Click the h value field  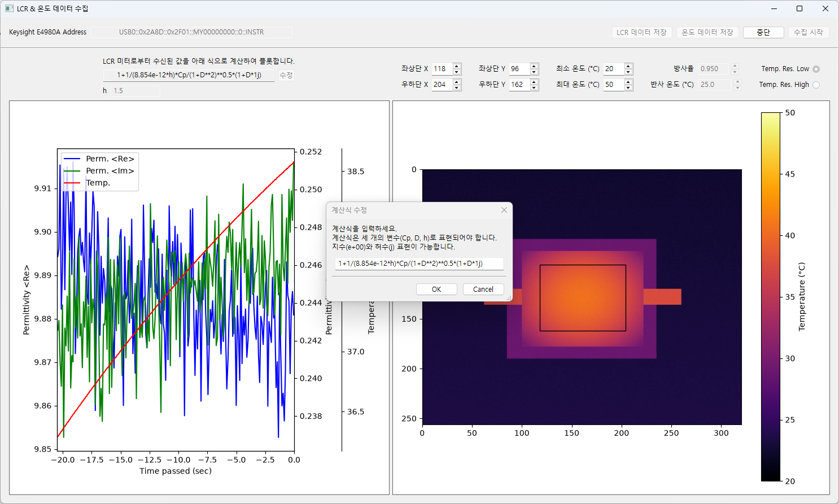coord(136,90)
